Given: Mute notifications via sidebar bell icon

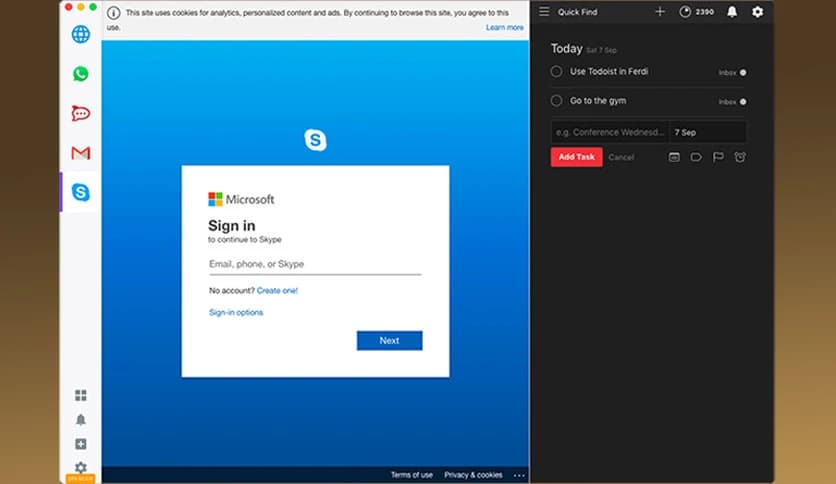Looking at the screenshot, I should pyautogui.click(x=81, y=420).
